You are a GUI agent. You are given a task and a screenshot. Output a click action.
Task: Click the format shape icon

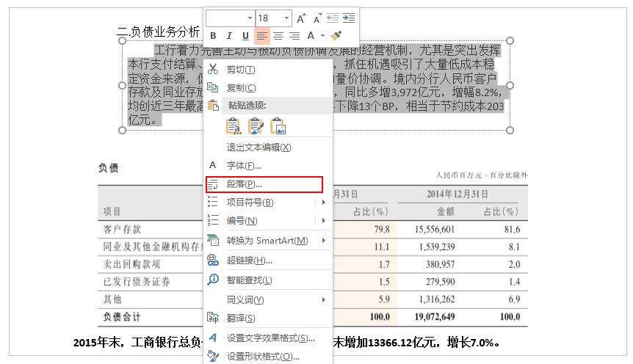tap(213, 356)
